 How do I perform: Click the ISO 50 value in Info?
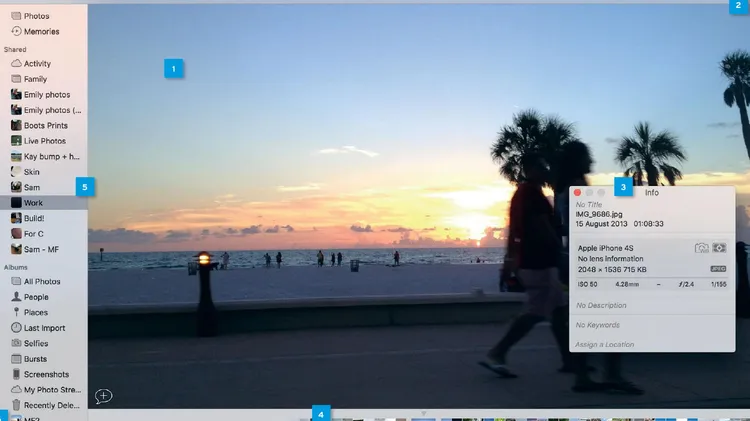587,284
